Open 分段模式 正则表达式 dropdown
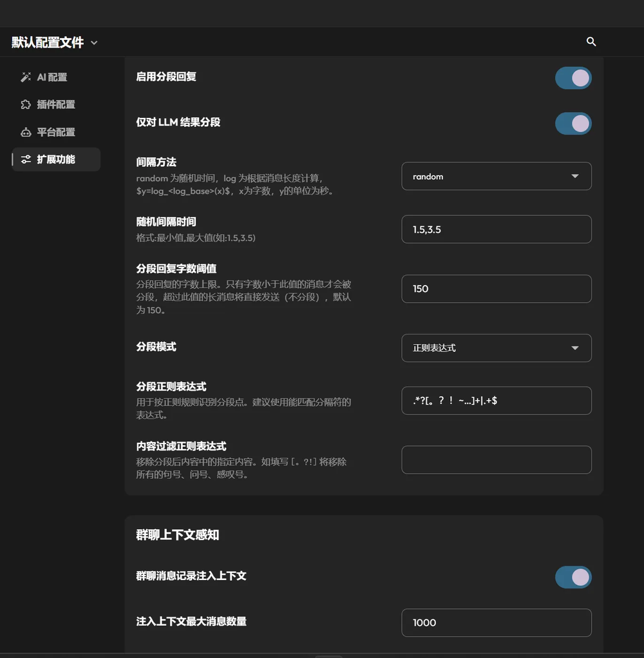This screenshot has height=658, width=644. (x=497, y=348)
